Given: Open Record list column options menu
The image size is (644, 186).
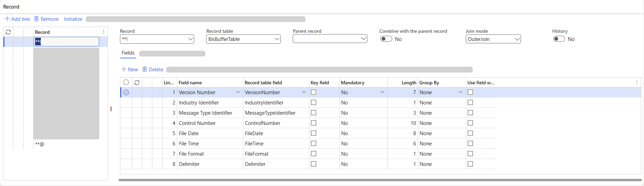Looking at the screenshot, I should pos(104,32).
